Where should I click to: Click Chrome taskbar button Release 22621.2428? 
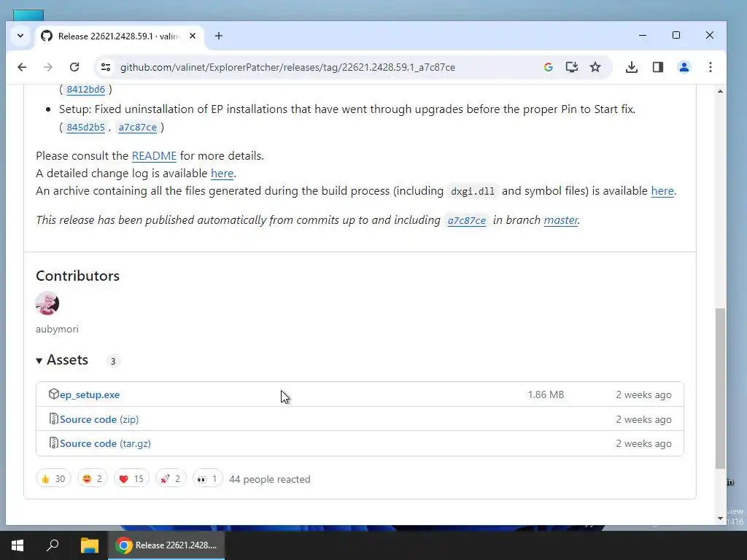tap(166, 545)
